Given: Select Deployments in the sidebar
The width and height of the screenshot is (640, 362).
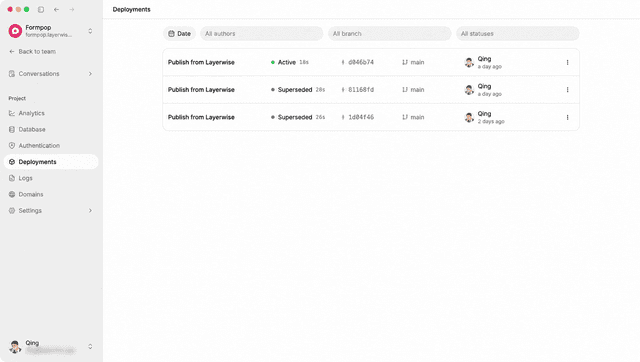Looking at the screenshot, I should [51, 162].
